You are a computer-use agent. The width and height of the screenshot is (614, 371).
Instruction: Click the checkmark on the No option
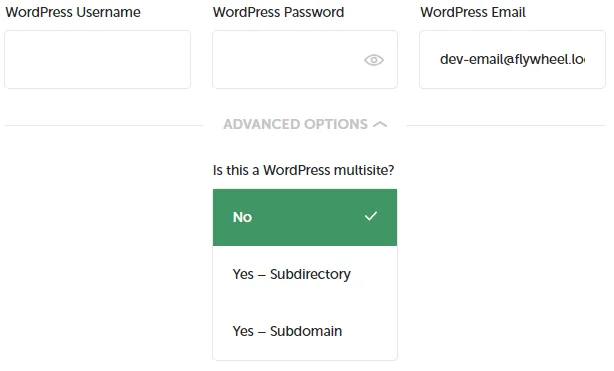click(x=370, y=216)
